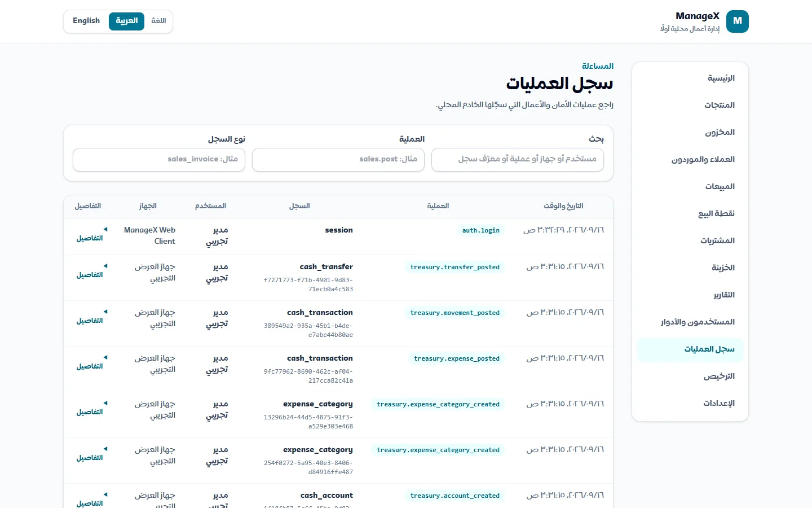Click the treasury.transfer_posted tag

tap(455, 267)
